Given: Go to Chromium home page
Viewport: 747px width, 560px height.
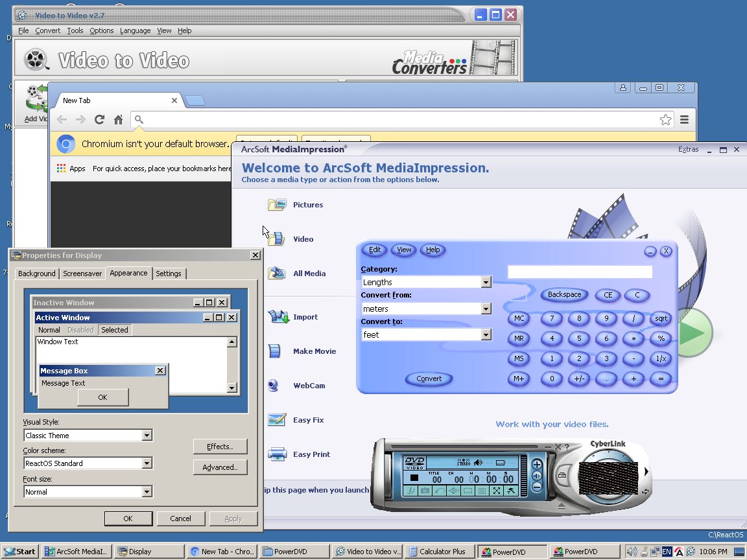Looking at the screenshot, I should (118, 119).
